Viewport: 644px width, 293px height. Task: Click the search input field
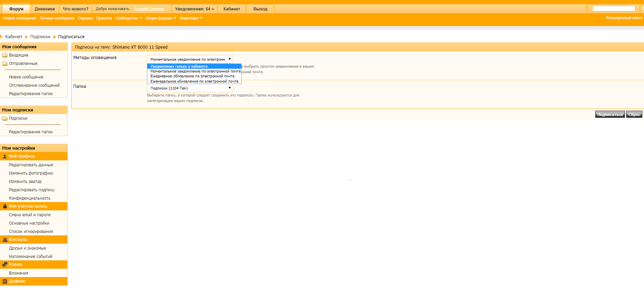coord(613,9)
